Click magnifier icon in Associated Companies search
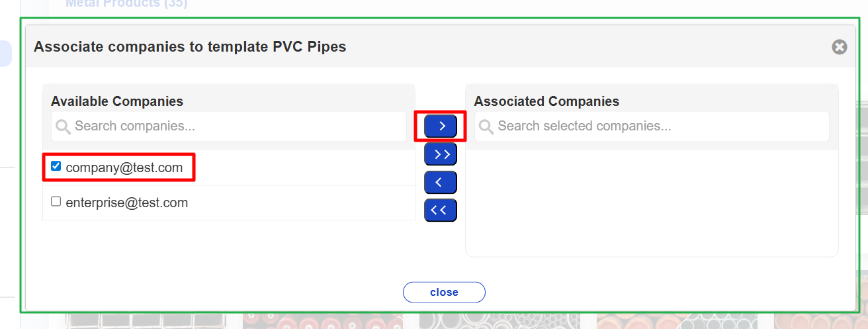The width and height of the screenshot is (868, 329). click(486, 126)
